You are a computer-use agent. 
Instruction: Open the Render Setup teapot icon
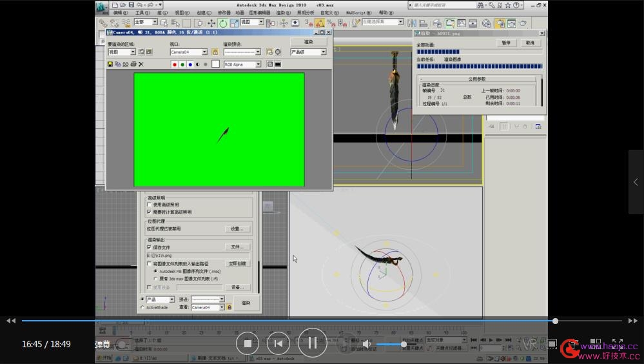click(x=500, y=23)
